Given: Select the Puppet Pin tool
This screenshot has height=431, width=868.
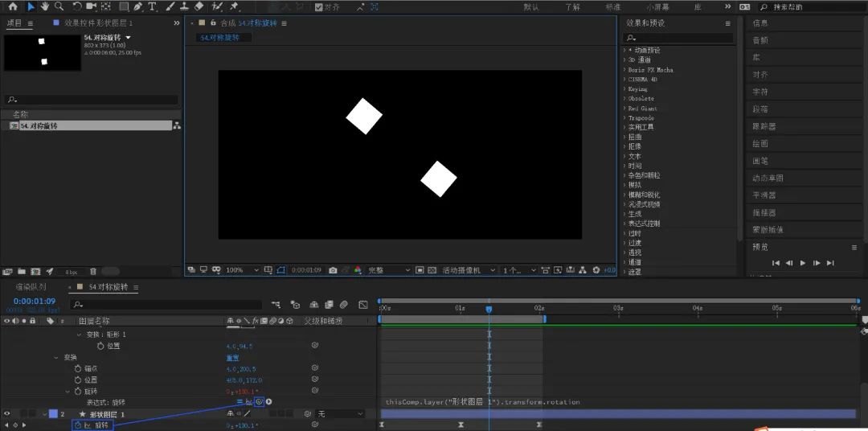Looking at the screenshot, I should pyautogui.click(x=234, y=6).
